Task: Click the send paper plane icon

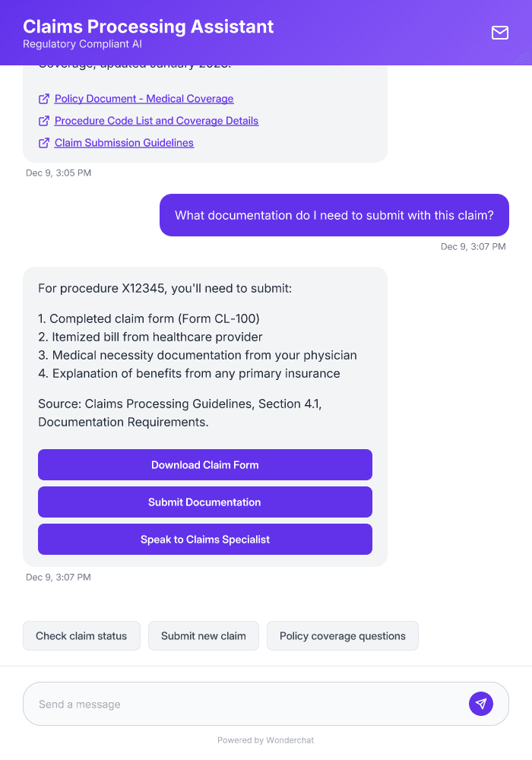Action: coord(481,703)
